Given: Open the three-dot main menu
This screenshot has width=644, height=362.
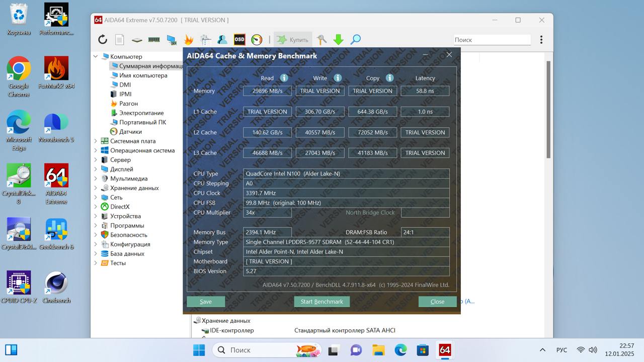Looking at the screenshot, I should click(x=541, y=40).
